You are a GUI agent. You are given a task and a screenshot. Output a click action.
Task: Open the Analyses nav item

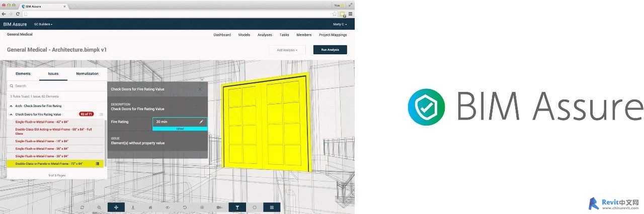click(265, 35)
